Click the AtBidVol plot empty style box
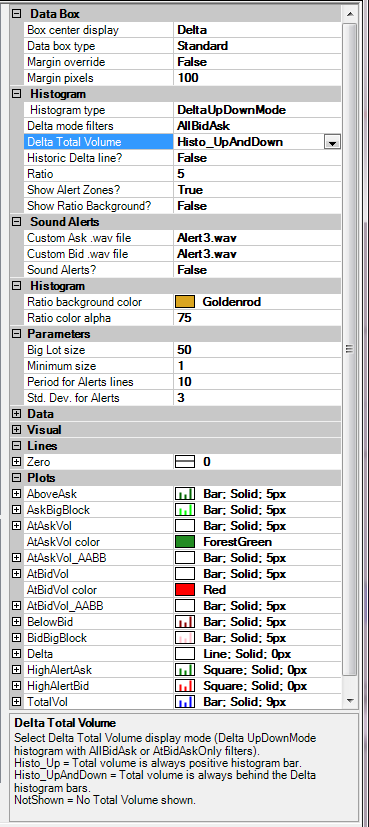 (185, 574)
